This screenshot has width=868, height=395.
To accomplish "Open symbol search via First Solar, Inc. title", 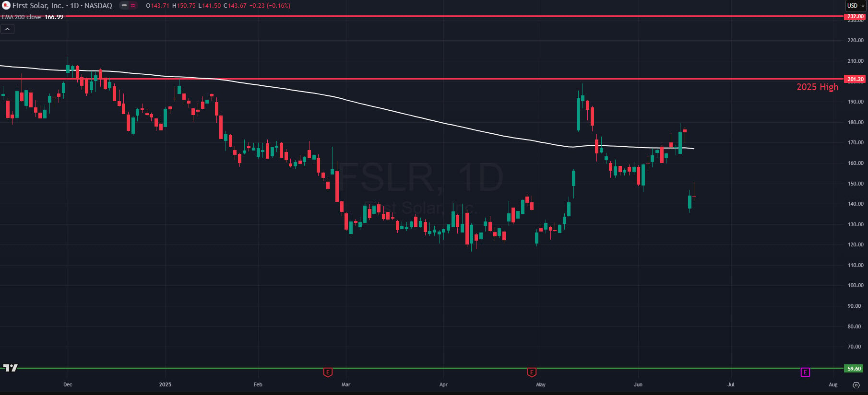I will coord(38,6).
